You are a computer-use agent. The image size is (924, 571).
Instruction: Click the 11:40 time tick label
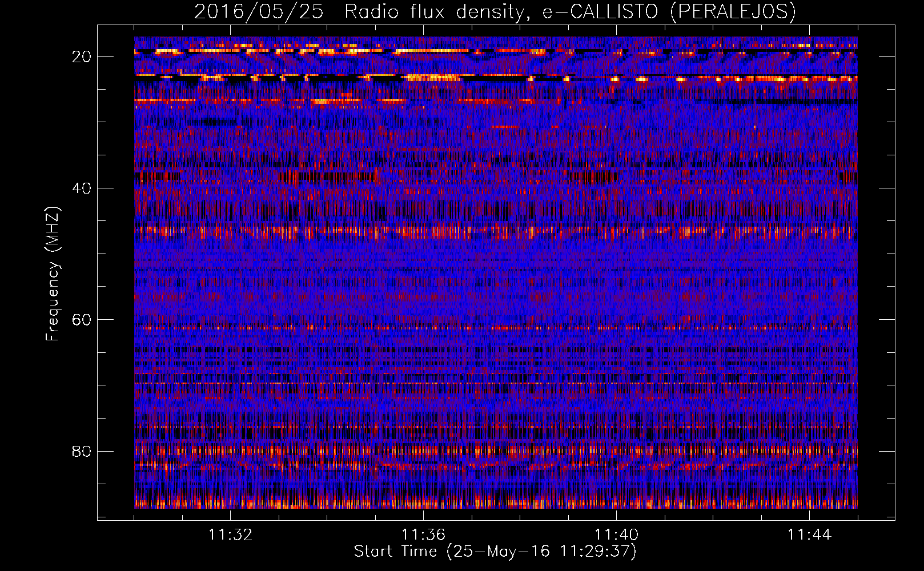click(616, 535)
